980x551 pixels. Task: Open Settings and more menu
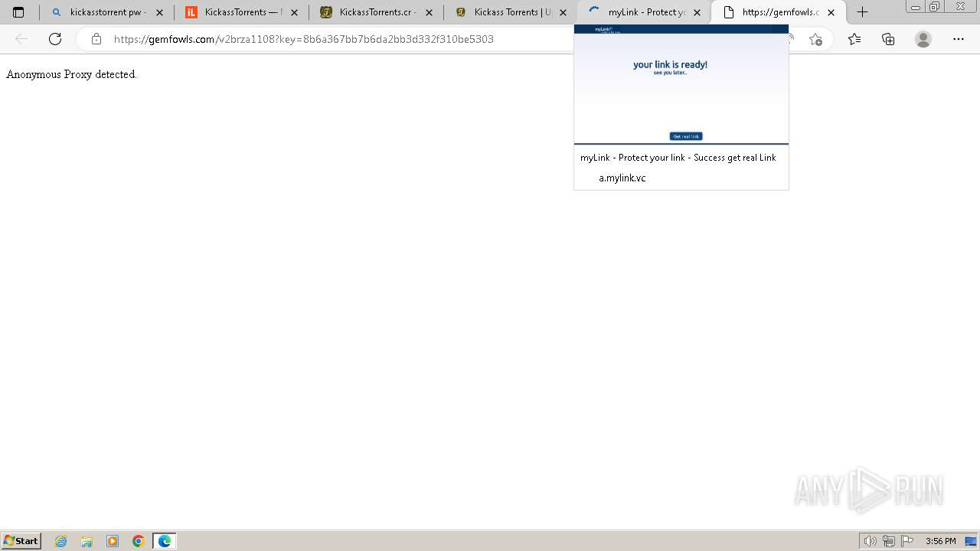click(x=959, y=39)
